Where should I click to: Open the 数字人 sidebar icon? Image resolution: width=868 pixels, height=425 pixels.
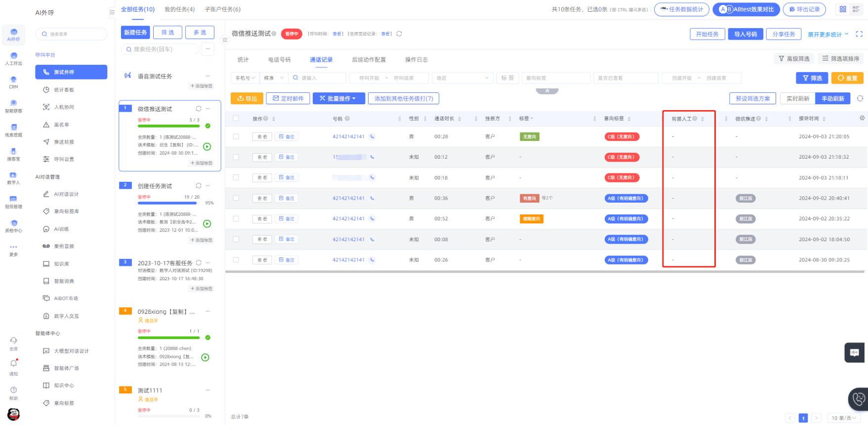click(13, 175)
